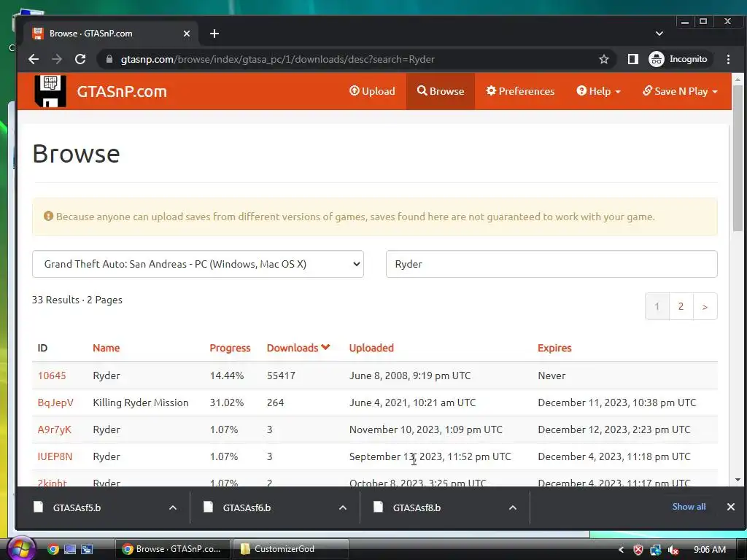Expand options chevron for GTASAsf8.b
The image size is (747, 560).
513,507
